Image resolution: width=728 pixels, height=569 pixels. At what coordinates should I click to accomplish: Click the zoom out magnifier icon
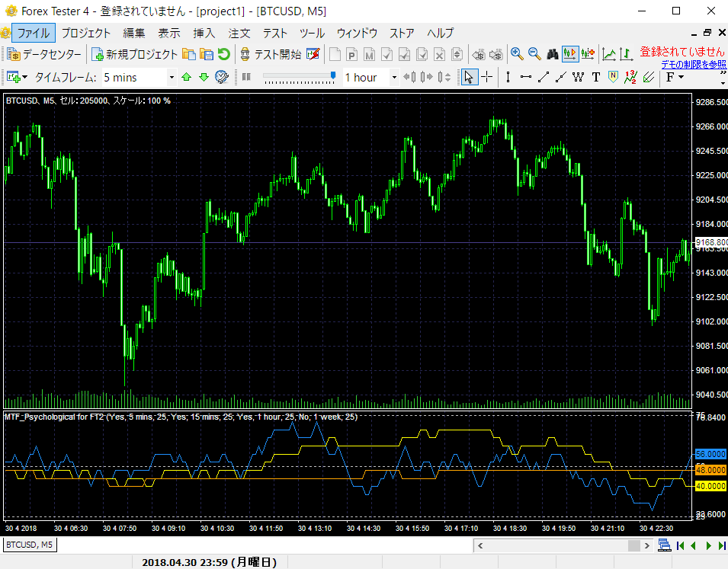[534, 54]
